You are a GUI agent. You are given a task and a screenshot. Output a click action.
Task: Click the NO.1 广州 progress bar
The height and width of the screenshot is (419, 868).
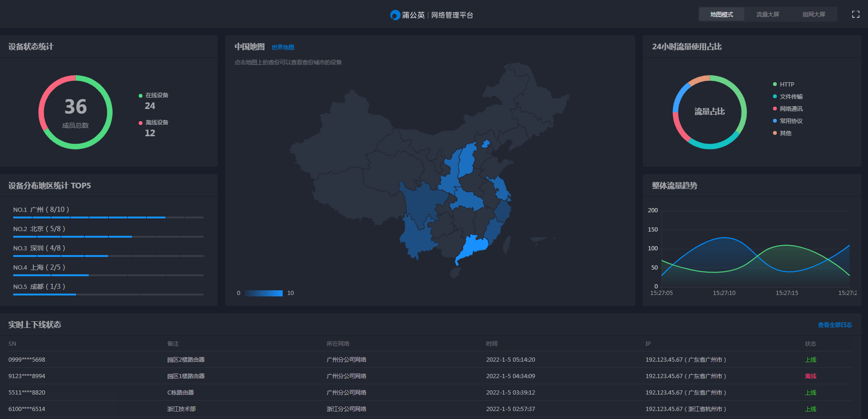pyautogui.click(x=108, y=217)
